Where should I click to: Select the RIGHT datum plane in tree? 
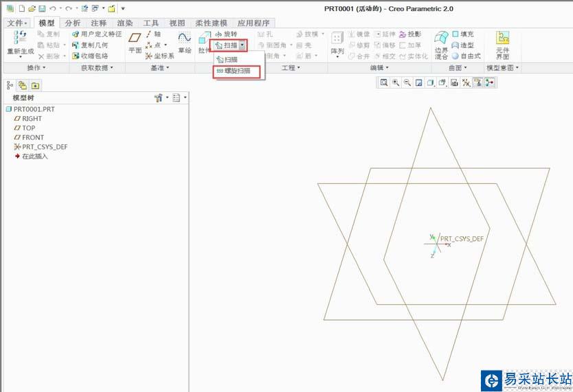(27, 119)
